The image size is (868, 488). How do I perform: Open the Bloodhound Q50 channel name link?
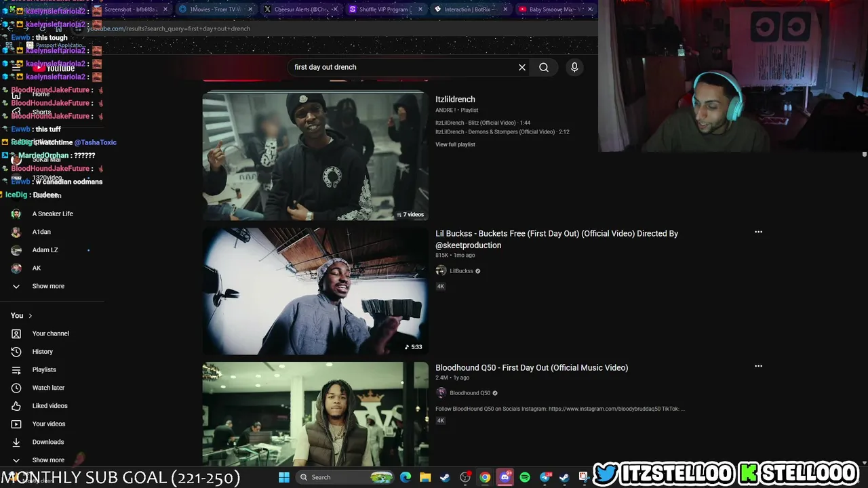(x=470, y=393)
